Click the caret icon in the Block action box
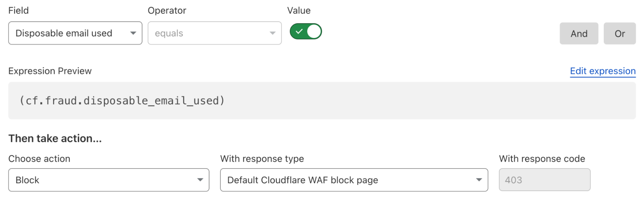The image size is (644, 199). tap(200, 180)
